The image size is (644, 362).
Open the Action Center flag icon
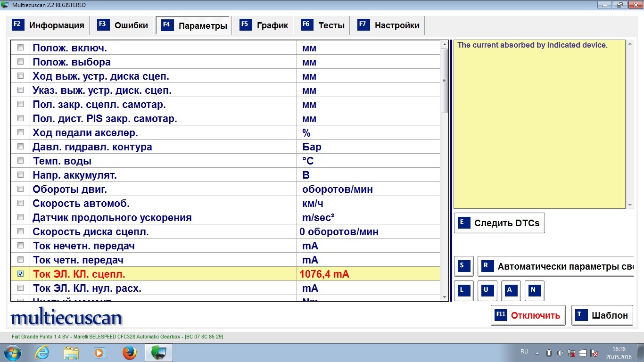click(x=594, y=353)
